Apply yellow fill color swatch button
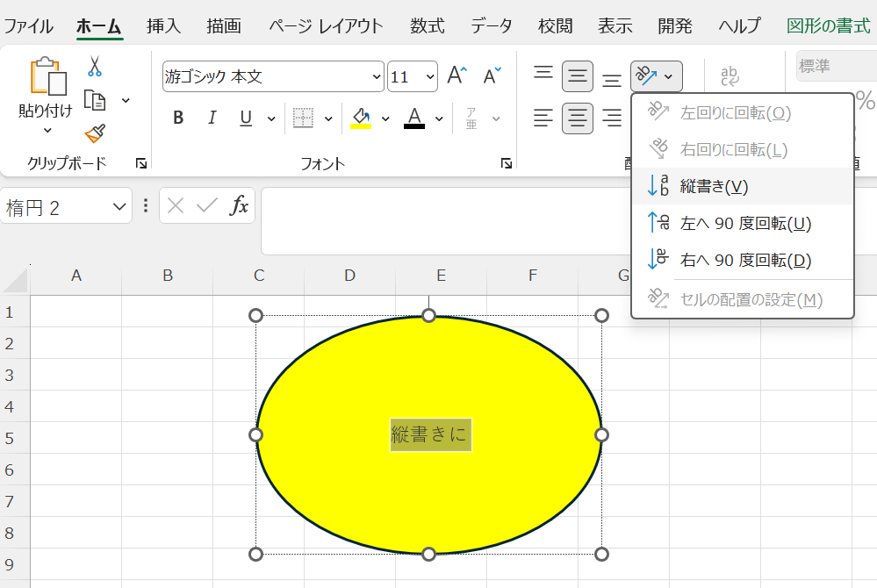This screenshot has width=877, height=588. pos(361,118)
